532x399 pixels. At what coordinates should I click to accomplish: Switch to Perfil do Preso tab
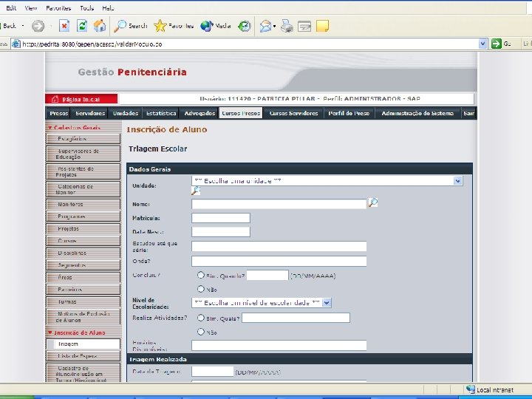coord(349,113)
